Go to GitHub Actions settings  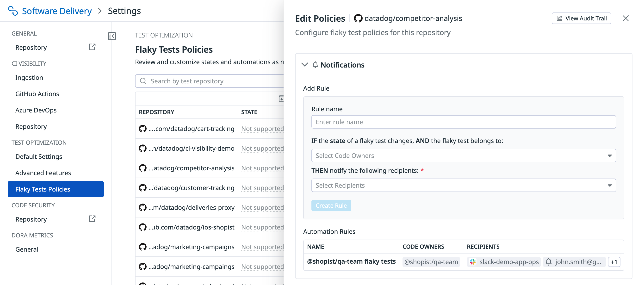(37, 94)
